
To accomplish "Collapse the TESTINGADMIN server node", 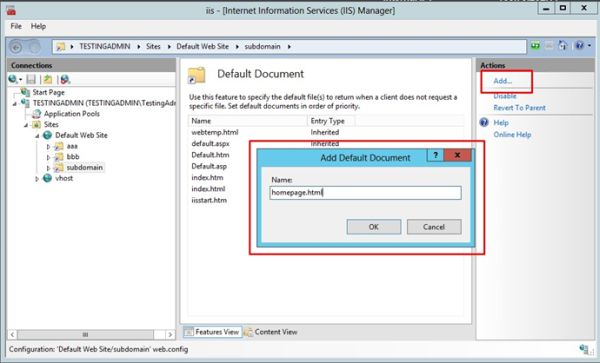I will (x=15, y=104).
